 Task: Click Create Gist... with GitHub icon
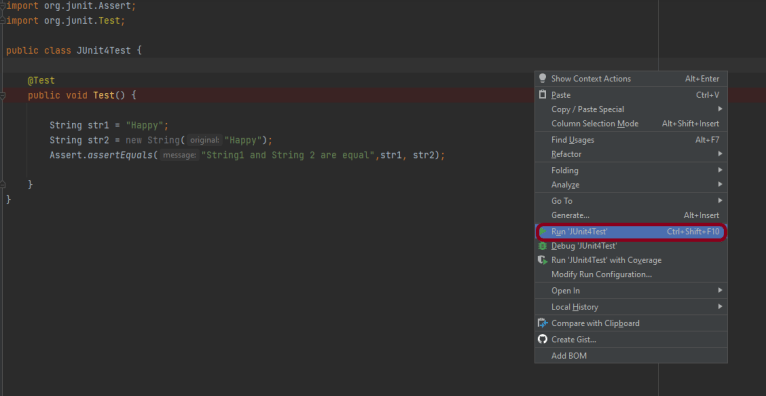pos(631,339)
